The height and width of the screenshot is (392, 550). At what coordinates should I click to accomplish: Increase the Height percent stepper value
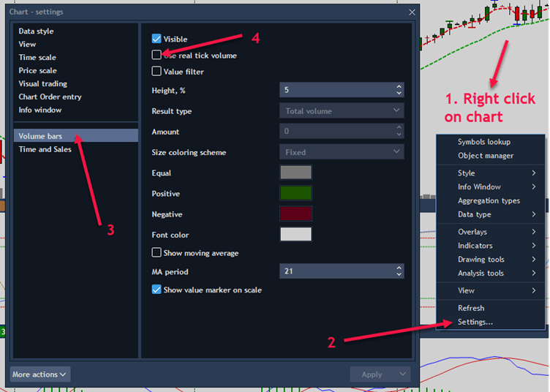click(x=399, y=86)
